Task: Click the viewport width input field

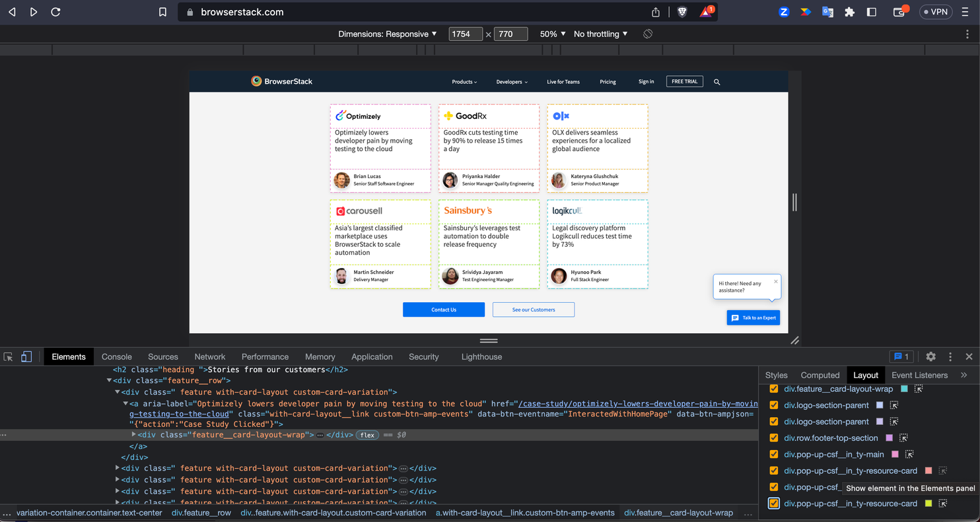Action: (x=466, y=34)
